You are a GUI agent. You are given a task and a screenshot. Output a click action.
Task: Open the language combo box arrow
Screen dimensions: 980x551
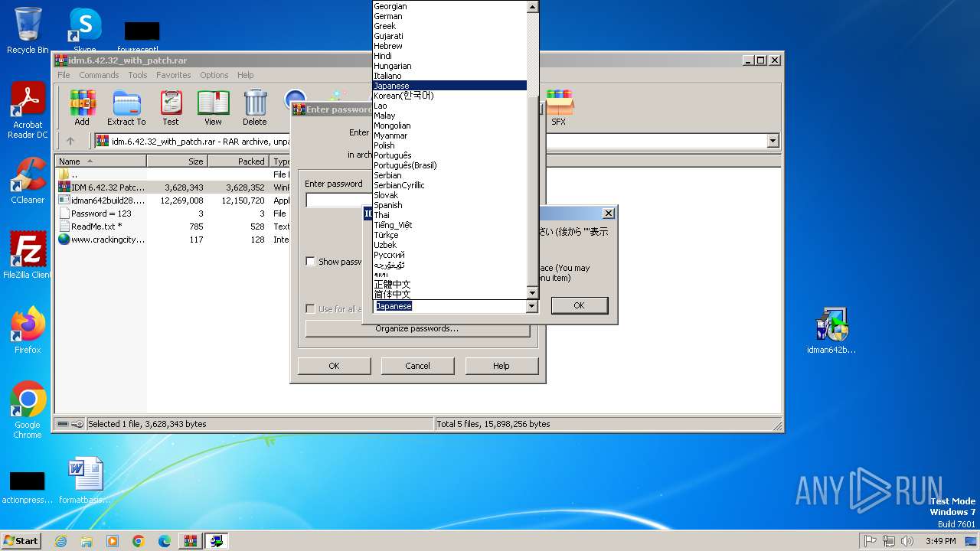[532, 306]
